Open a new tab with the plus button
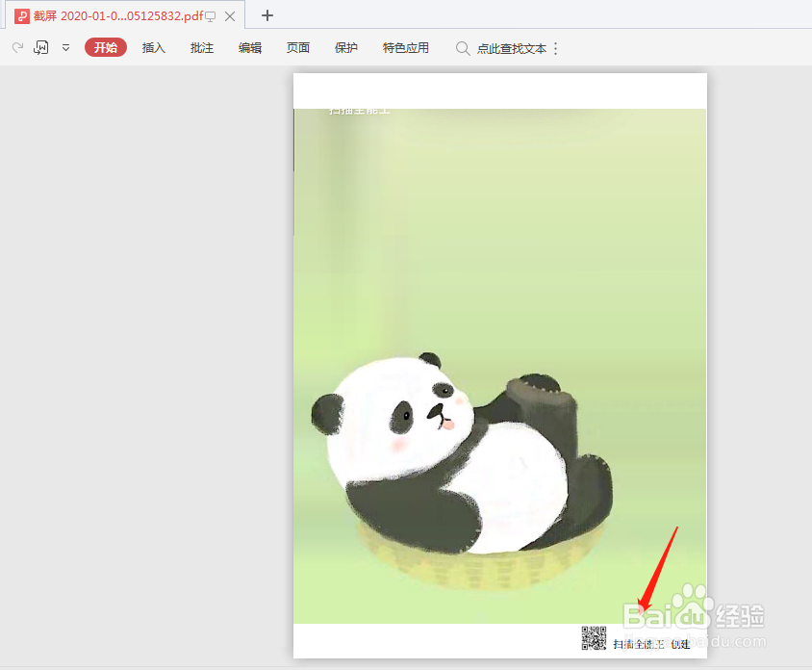The image size is (812, 670). pos(267,15)
